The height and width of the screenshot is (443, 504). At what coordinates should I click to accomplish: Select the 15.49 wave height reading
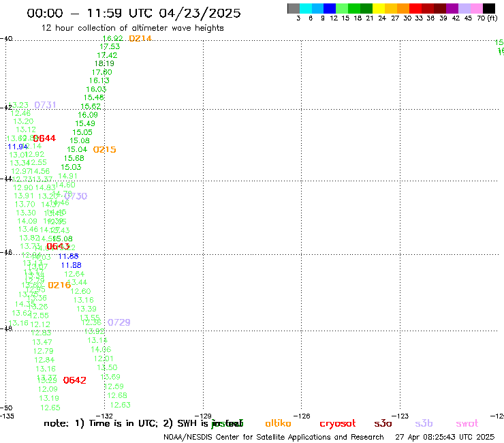(85, 123)
